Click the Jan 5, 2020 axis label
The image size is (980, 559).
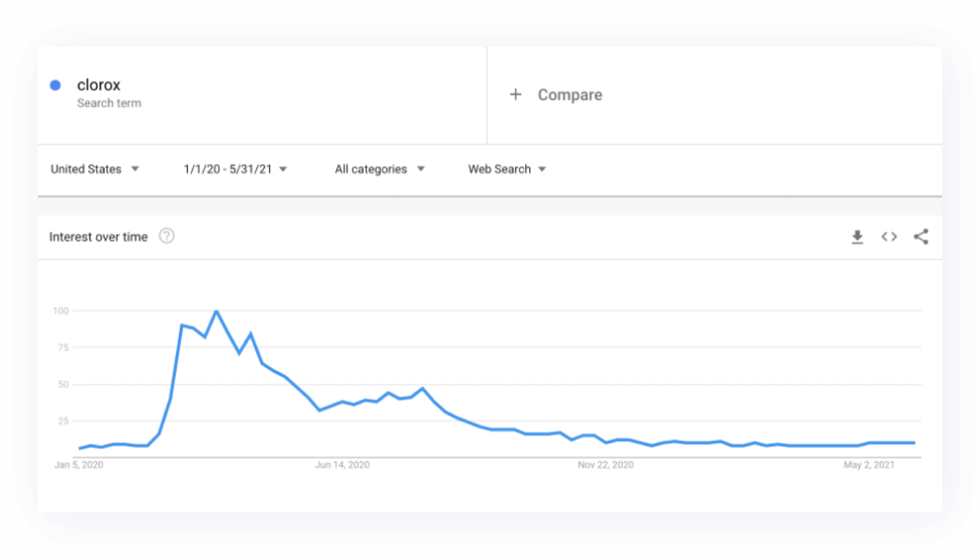coord(79,465)
